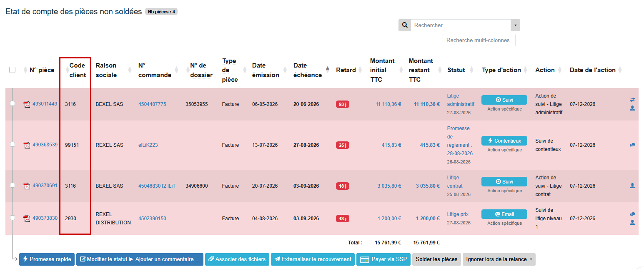Viewport: 644px width, 269px height.
Task: Click the Promesse rapide button
Action: [47, 259]
